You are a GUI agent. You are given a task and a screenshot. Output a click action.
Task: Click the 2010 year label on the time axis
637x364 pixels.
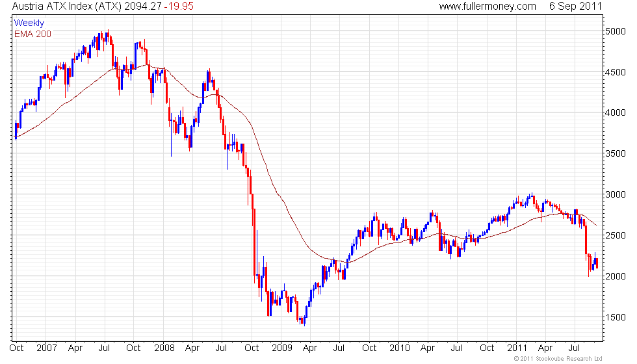[399, 348]
